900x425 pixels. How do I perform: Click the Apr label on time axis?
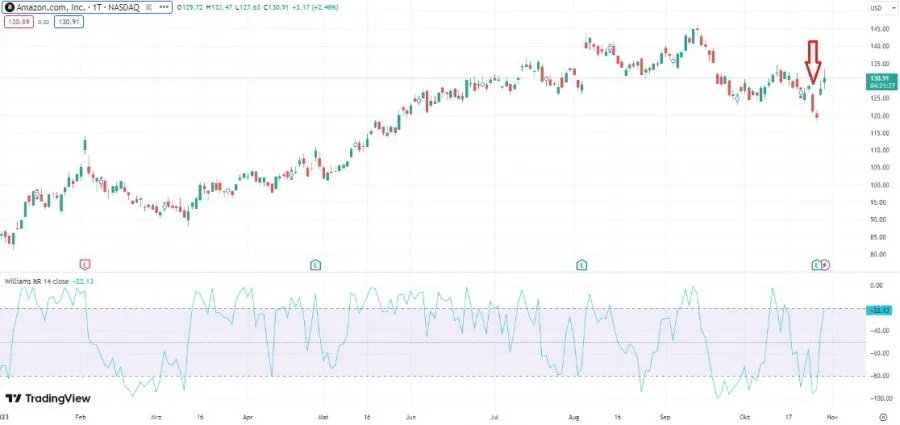click(248, 417)
